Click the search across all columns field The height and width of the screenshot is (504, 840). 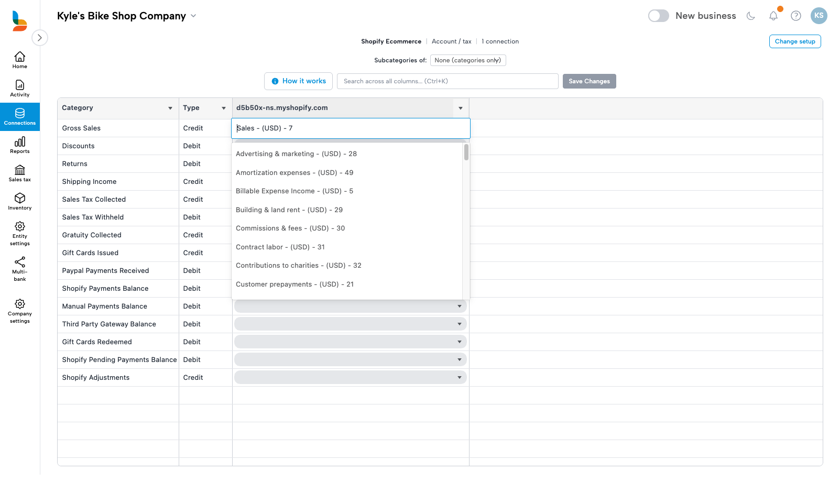[x=448, y=81]
